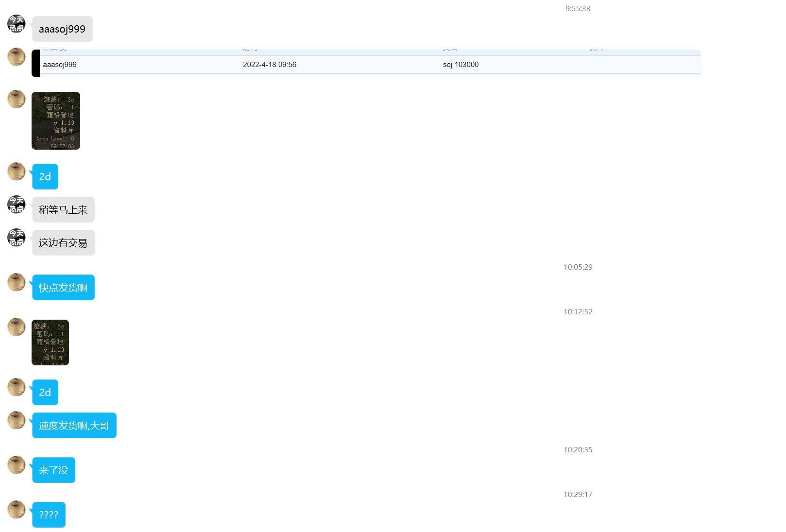
Task: Click the sender avatar beside 快点发货啊
Action: pos(17,282)
